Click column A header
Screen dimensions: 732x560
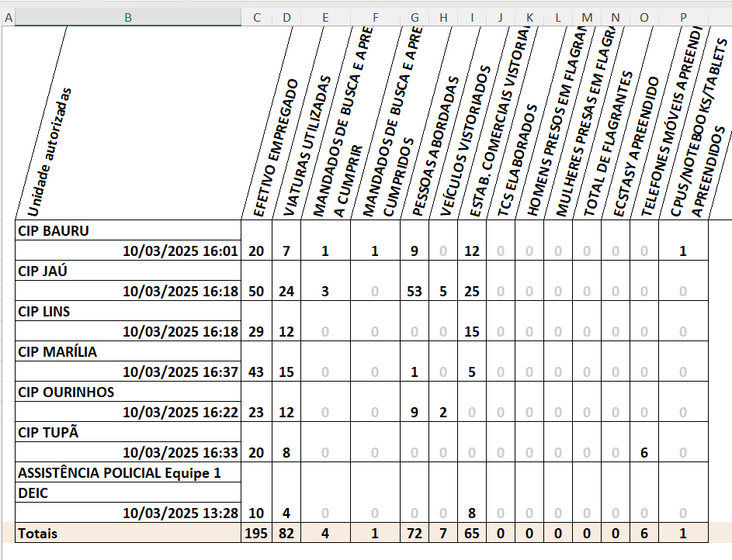8,17
